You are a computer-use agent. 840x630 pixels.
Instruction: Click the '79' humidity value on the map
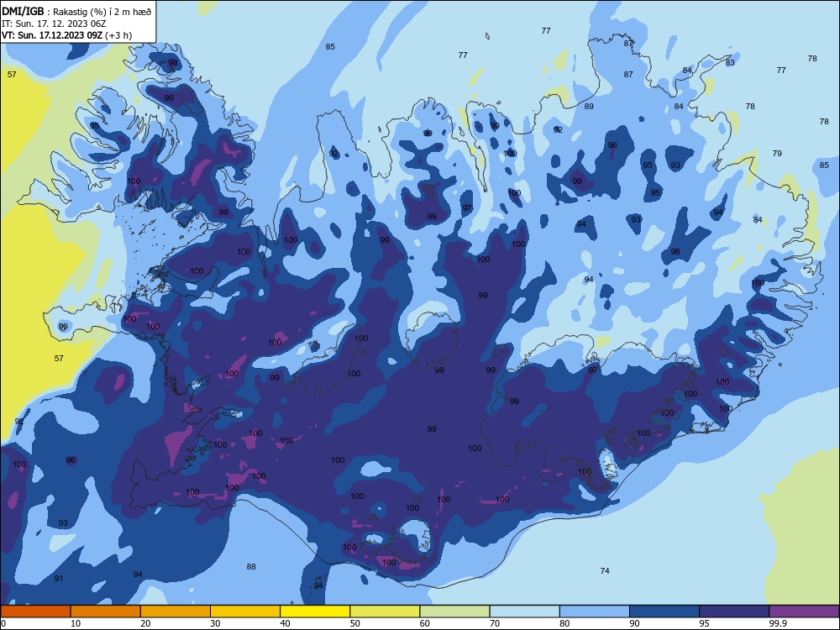[x=777, y=153]
